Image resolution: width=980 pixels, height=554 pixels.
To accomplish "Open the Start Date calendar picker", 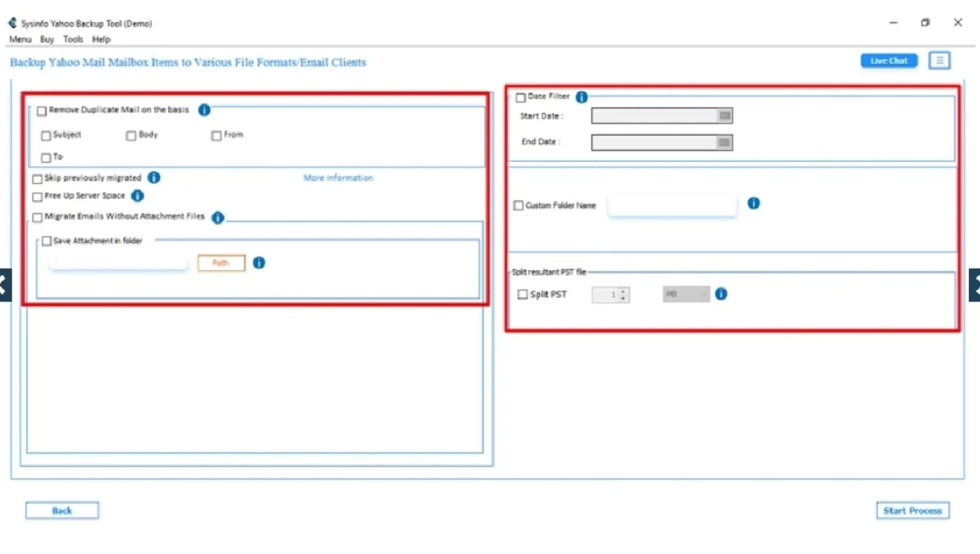I will 724,116.
